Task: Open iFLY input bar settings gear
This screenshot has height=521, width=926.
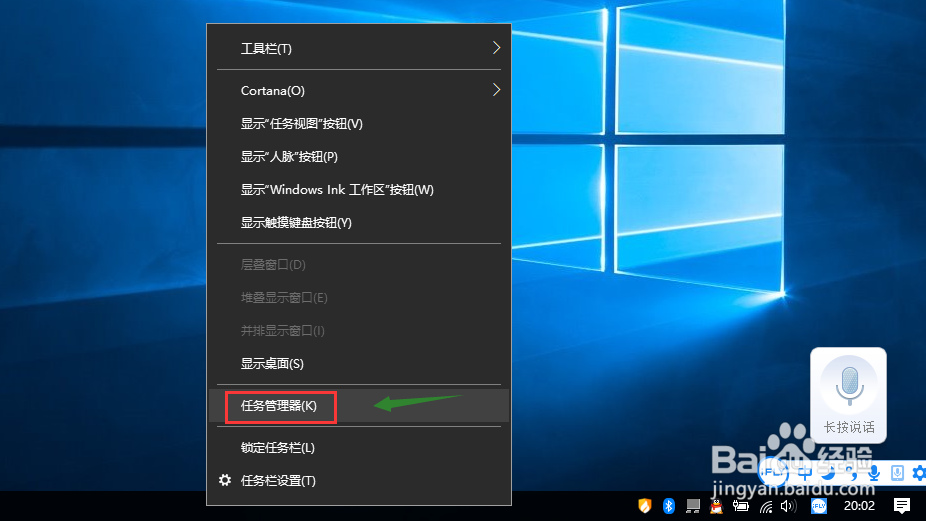Action: pos(919,473)
